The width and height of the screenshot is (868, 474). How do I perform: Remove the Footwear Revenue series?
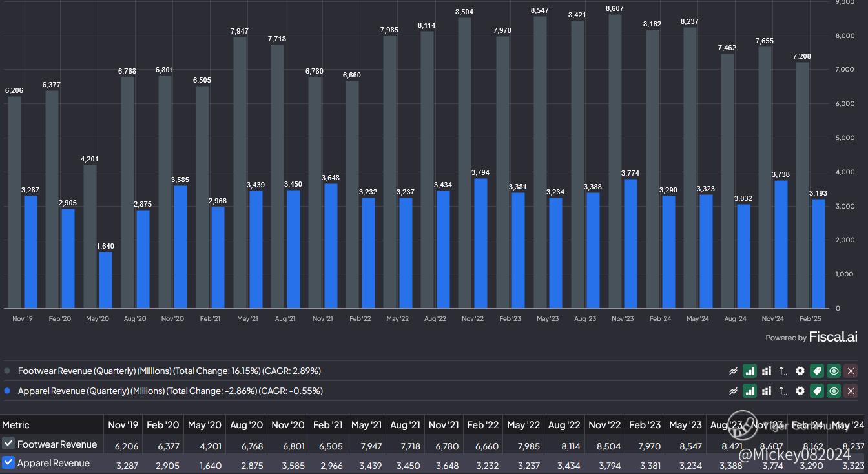[x=851, y=371]
